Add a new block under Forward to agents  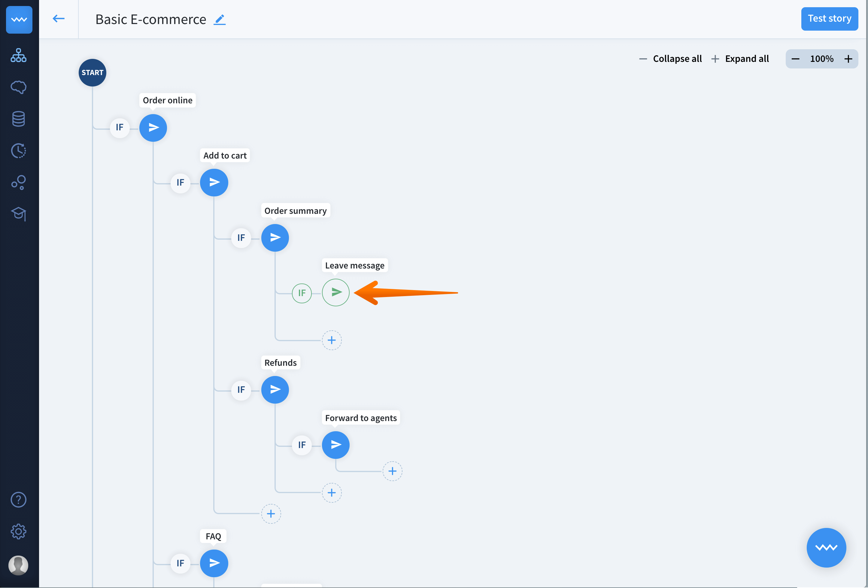pyautogui.click(x=392, y=471)
